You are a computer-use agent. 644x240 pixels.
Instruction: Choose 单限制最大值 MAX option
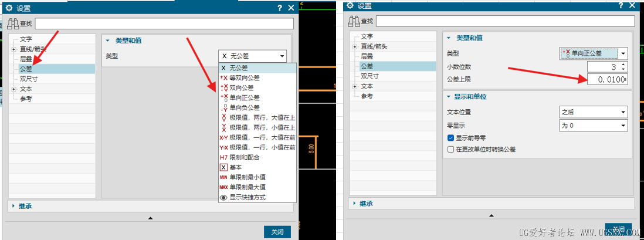pos(257,187)
